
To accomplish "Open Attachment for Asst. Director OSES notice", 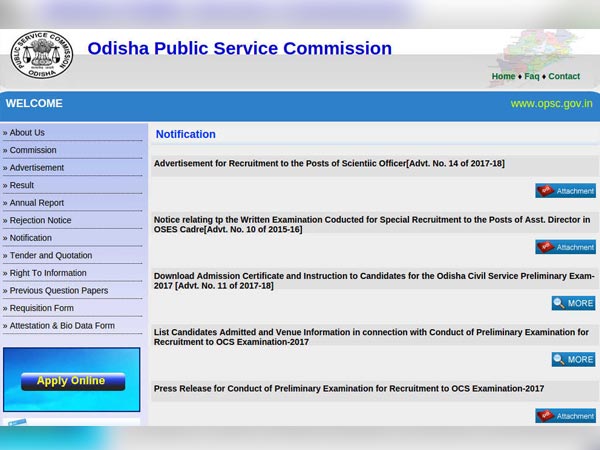I will tap(565, 247).
